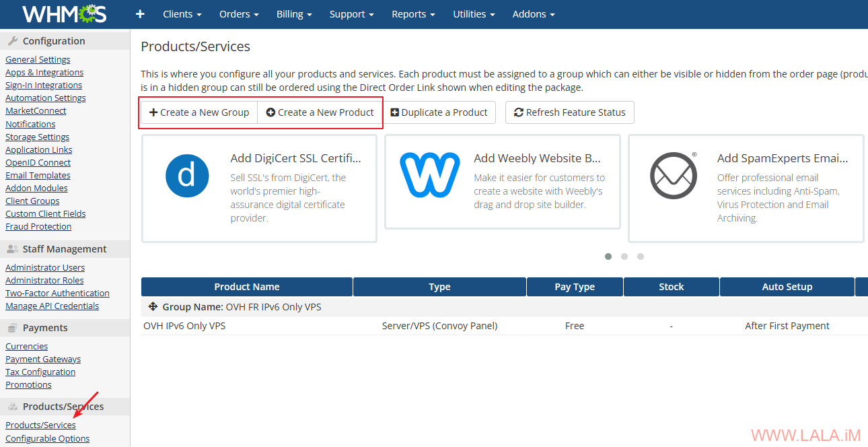Expand the Billing dropdown menu

click(294, 14)
